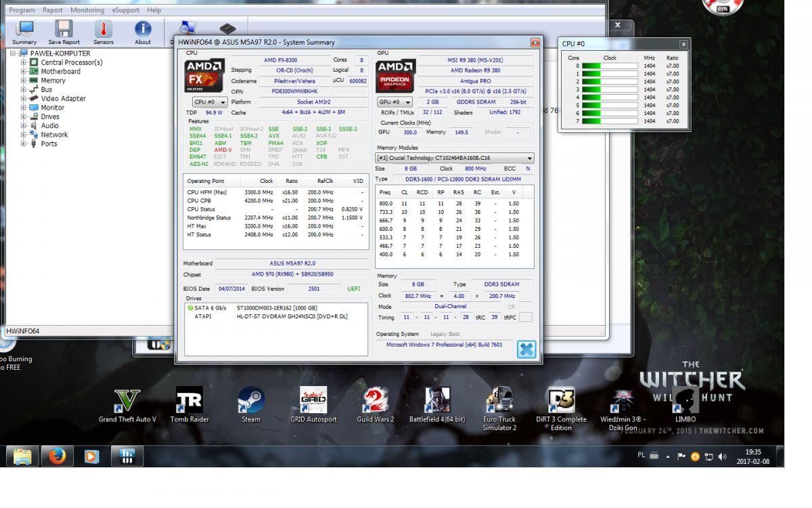Close the System Summary with the blue X button
This screenshot has width=812, height=508.
[526, 349]
